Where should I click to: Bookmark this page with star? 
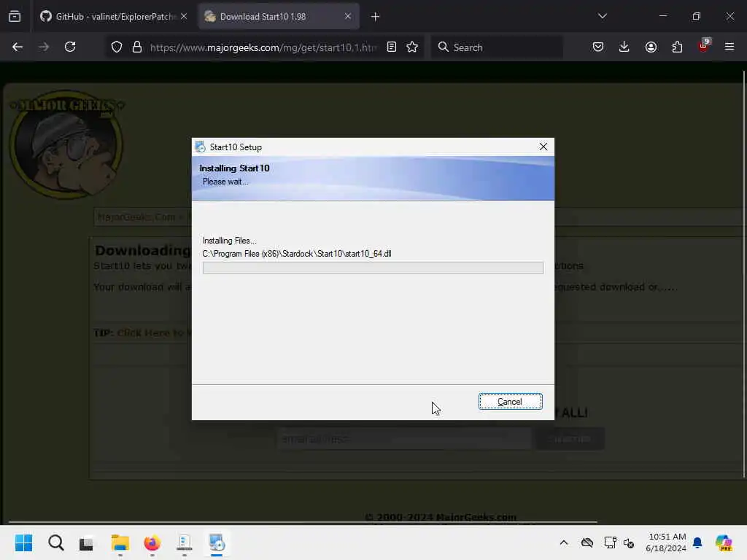(412, 47)
